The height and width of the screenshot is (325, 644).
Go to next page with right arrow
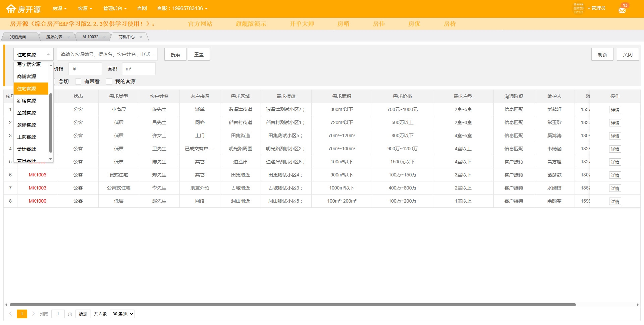[x=33, y=314]
